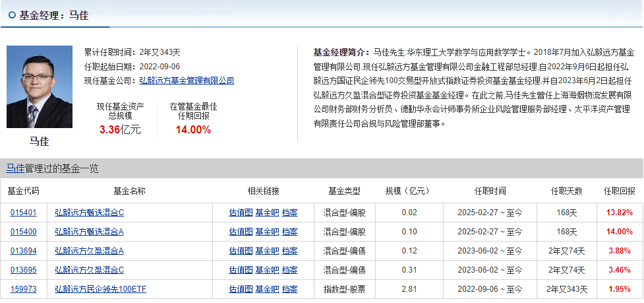Open 估值图 for 弘毅远方甄选混合C row
Screen dimensions: 644x303
coord(241,213)
